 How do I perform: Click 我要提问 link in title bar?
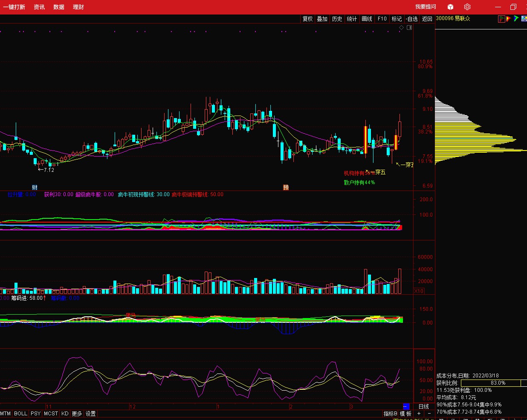(x=426, y=7)
